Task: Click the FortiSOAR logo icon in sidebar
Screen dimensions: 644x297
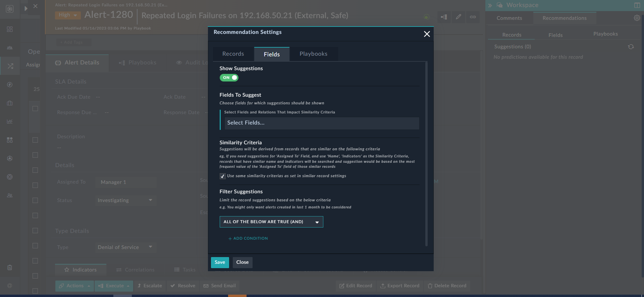Action: (10, 9)
